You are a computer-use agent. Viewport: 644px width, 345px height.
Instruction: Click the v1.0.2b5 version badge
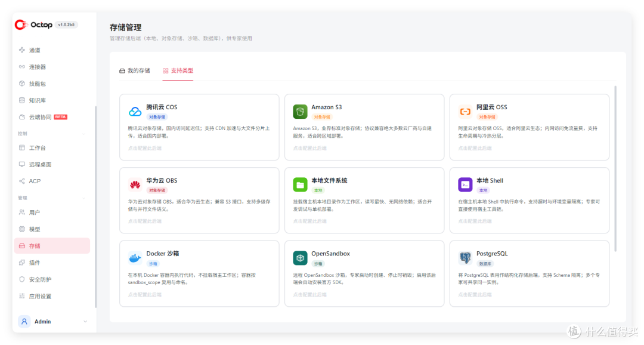click(x=66, y=24)
